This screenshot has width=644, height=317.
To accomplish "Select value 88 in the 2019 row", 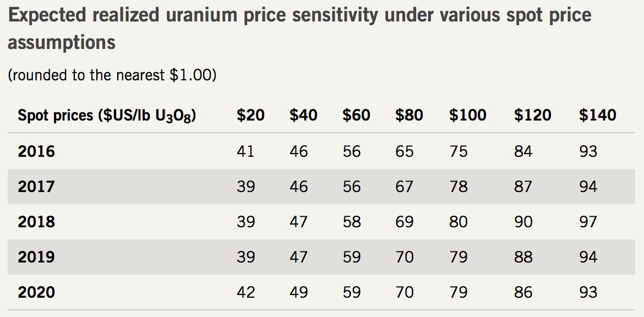I will pos(523,257).
